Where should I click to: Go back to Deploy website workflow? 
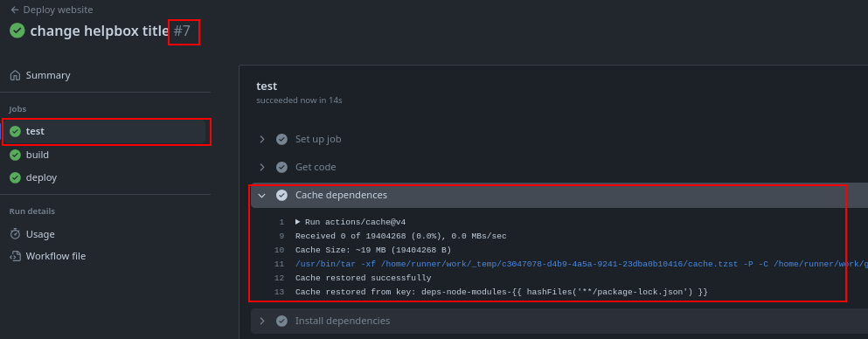[x=52, y=10]
